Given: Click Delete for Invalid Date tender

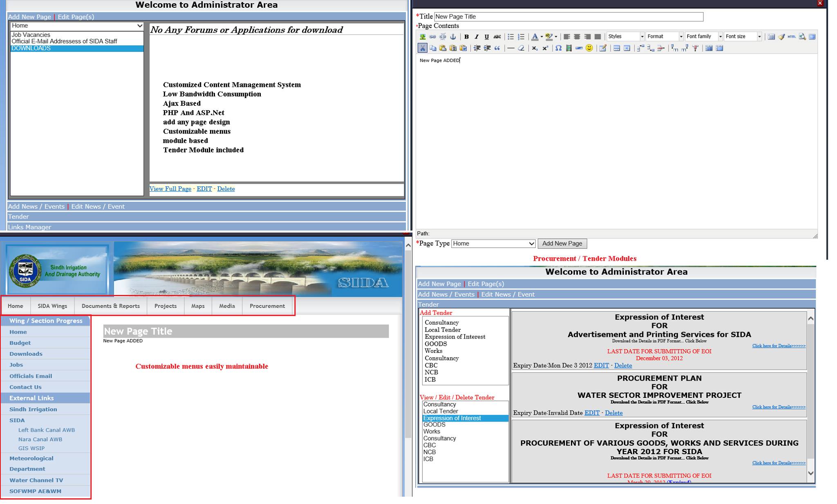Looking at the screenshot, I should click(x=614, y=413).
